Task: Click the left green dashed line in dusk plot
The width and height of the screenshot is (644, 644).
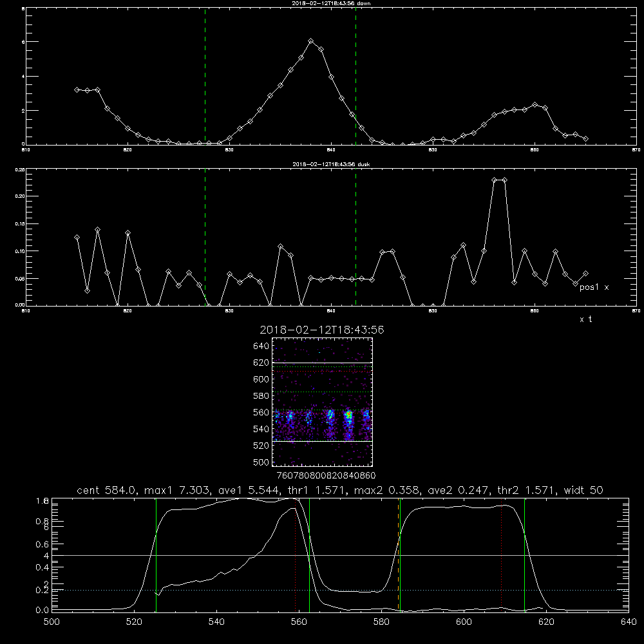Action: 205,237
